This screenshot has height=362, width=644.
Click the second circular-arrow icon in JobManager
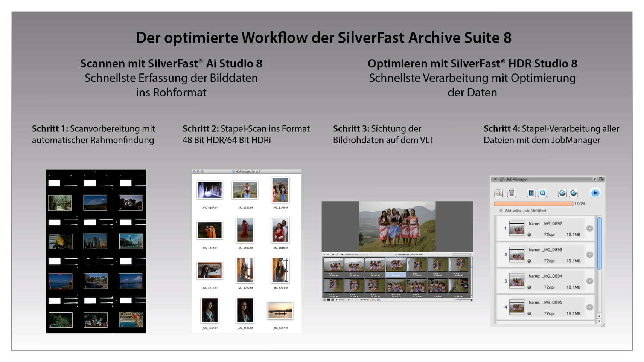(573, 193)
